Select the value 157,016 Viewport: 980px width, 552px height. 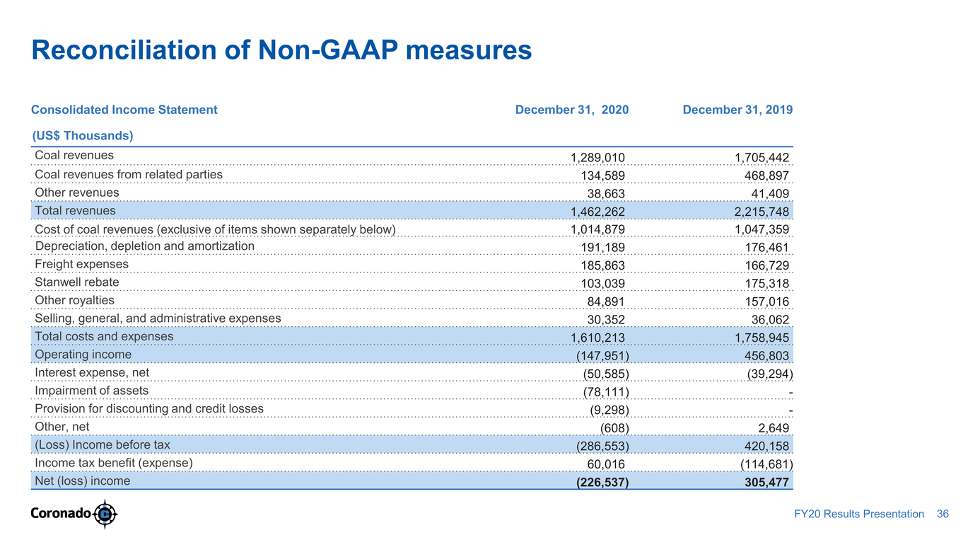[x=767, y=301]
